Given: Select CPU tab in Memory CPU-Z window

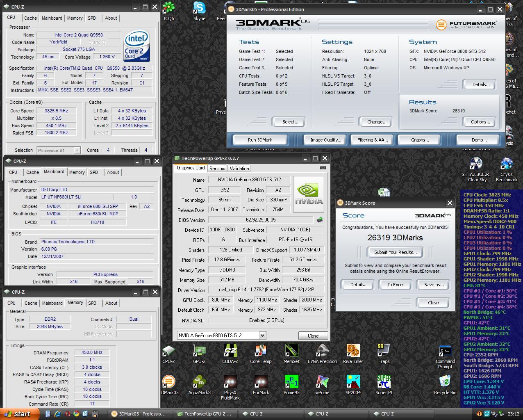Looking at the screenshot, I should 11,303.
